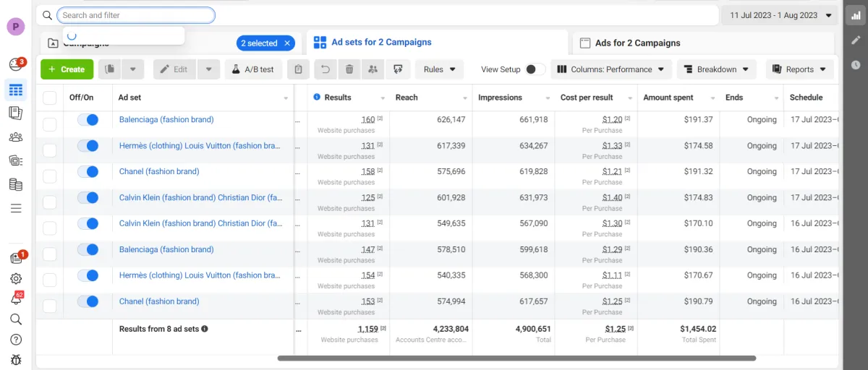868x370 pixels.
Task: Toggle the View Setup switch
Action: pyautogui.click(x=535, y=69)
